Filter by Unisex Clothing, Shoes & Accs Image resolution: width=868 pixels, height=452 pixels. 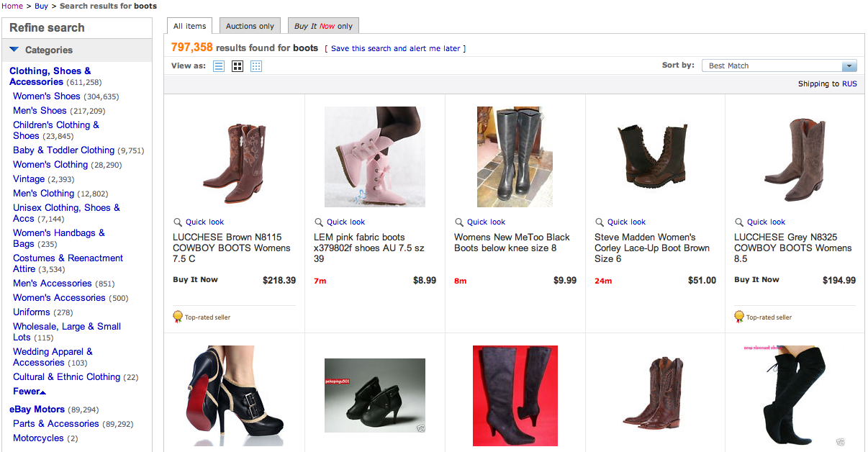coord(66,213)
